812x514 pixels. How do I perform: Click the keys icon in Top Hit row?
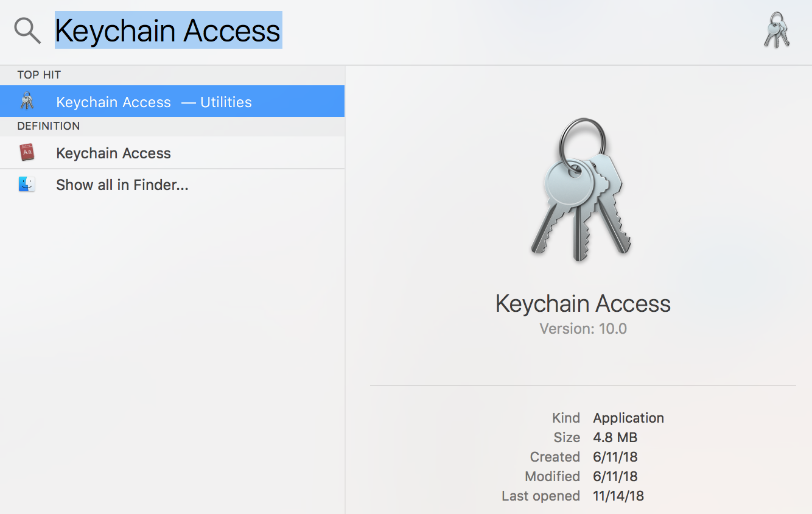click(x=27, y=101)
